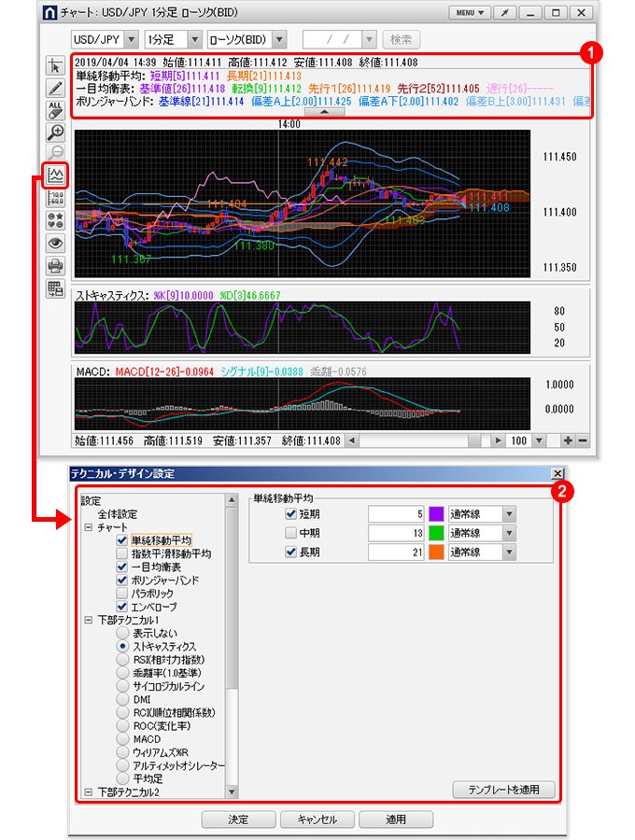Open line style dropdown for 短期
Image resolution: width=635 pixels, height=840 pixels.
point(509,514)
